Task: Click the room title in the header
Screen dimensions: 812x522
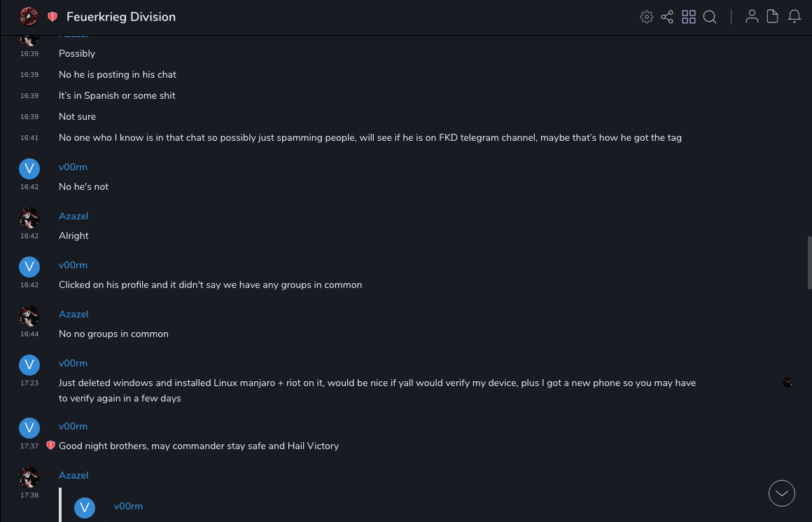Action: 121,17
